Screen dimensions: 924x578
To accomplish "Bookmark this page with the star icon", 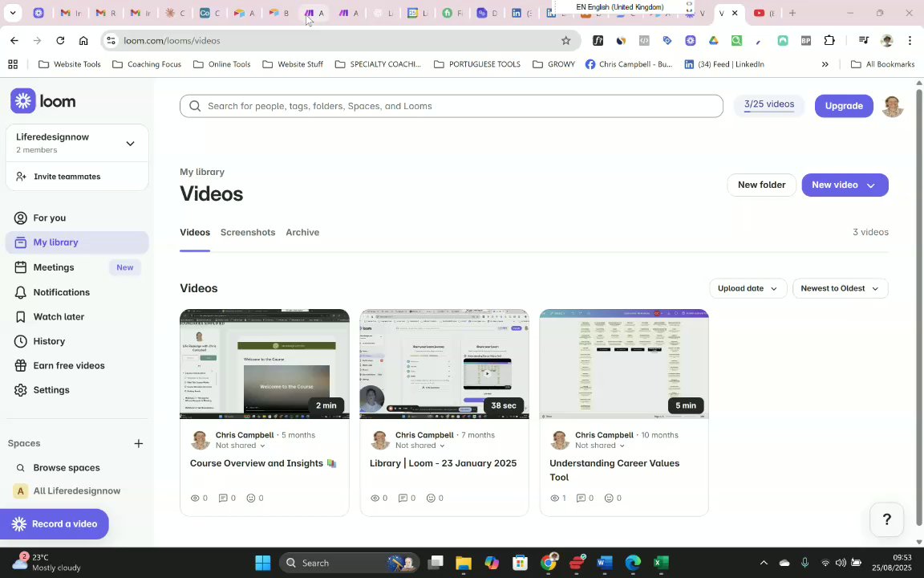I will (565, 41).
